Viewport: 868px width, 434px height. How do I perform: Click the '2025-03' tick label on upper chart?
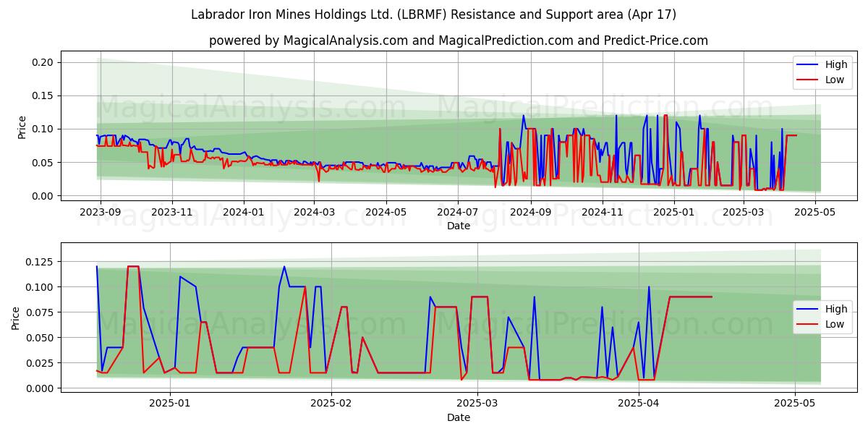click(x=743, y=212)
